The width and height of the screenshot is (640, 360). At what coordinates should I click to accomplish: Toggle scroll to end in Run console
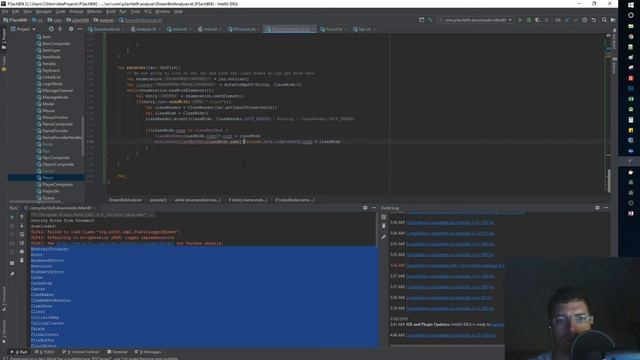(22, 243)
